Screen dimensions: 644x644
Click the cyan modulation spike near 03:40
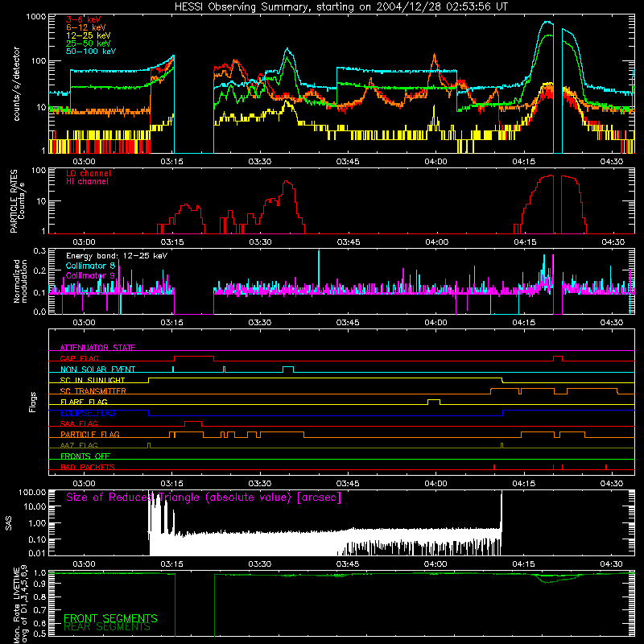pos(319,267)
